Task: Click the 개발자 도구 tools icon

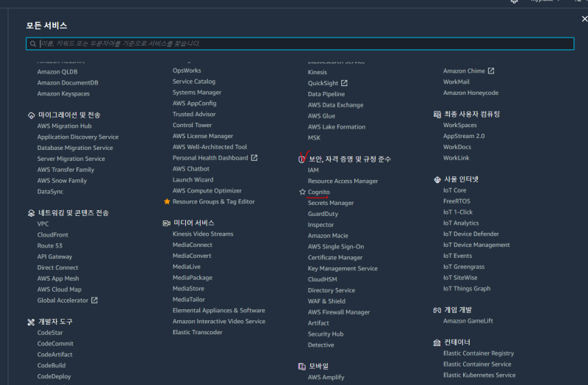Action: tap(31, 322)
